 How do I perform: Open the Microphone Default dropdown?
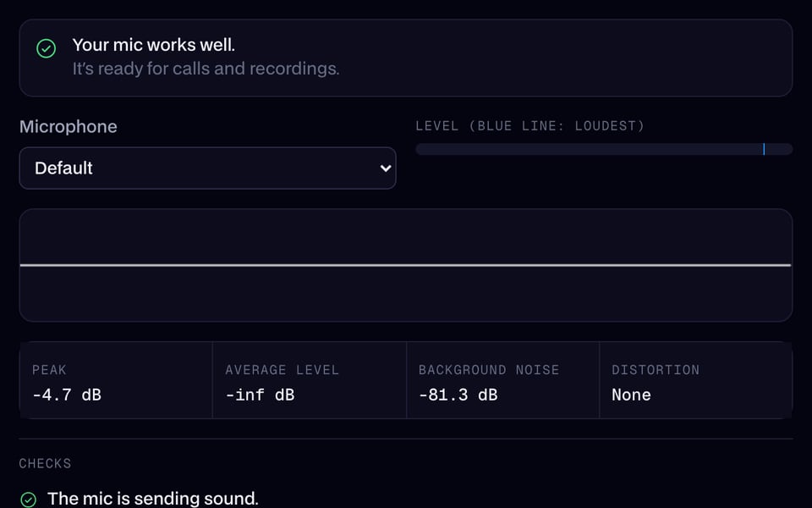coord(208,168)
